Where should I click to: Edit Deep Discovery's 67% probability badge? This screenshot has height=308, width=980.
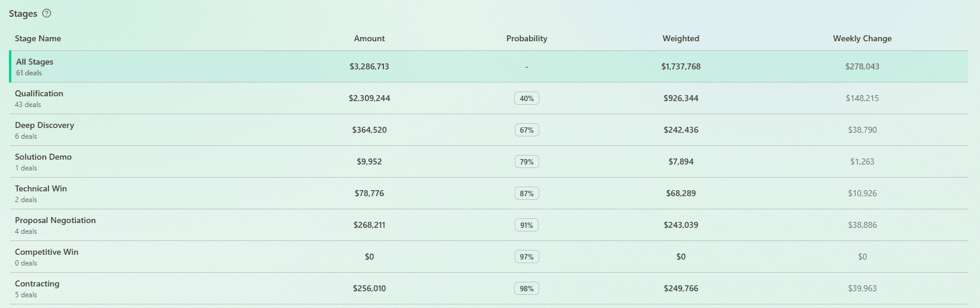(526, 130)
